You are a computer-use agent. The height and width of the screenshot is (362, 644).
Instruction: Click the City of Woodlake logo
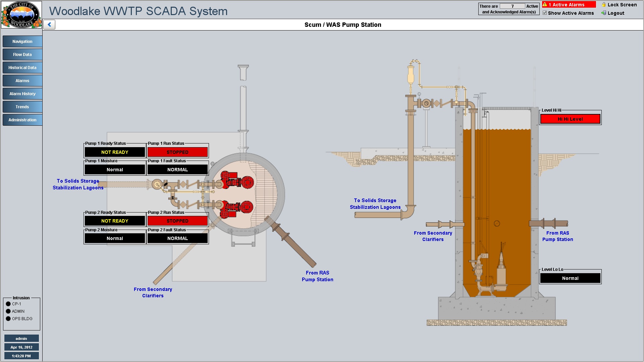click(21, 15)
